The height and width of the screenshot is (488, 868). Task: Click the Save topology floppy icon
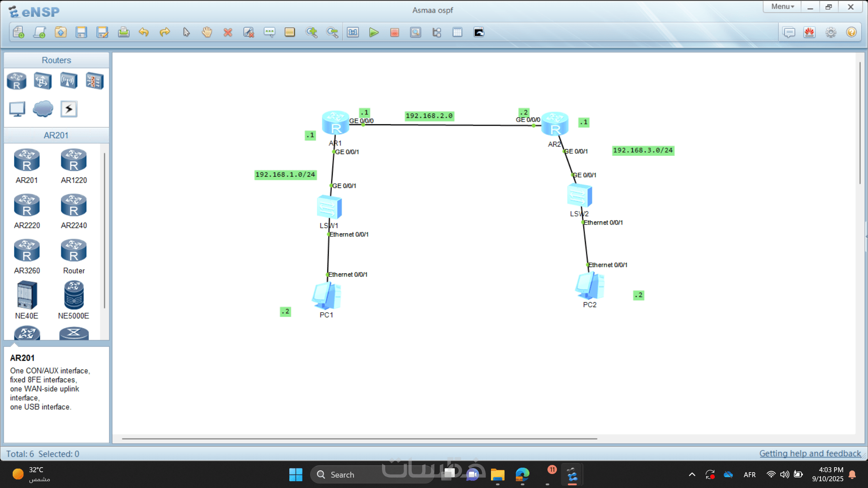pyautogui.click(x=81, y=33)
